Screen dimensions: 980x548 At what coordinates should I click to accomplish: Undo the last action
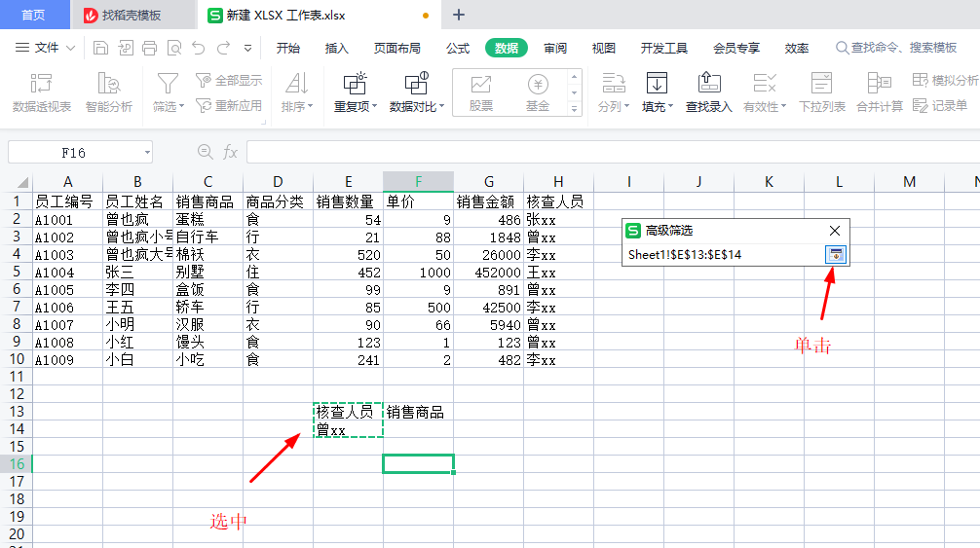(199, 48)
